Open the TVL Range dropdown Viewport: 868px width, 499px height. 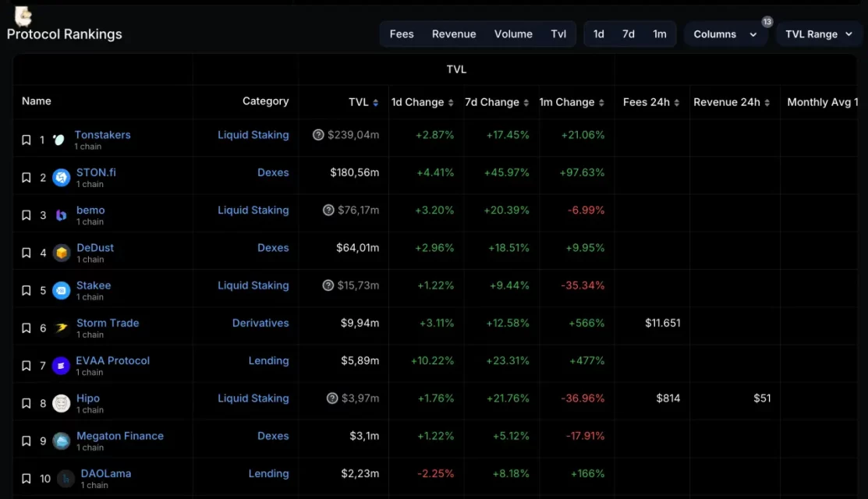[x=818, y=34]
